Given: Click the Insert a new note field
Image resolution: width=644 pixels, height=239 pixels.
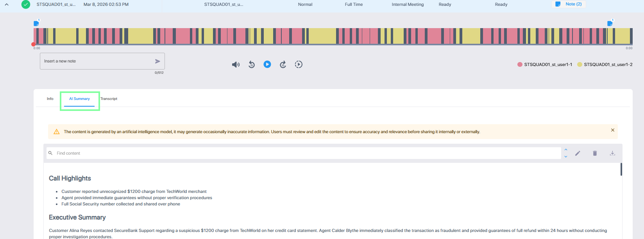Looking at the screenshot, I should pyautogui.click(x=98, y=61).
